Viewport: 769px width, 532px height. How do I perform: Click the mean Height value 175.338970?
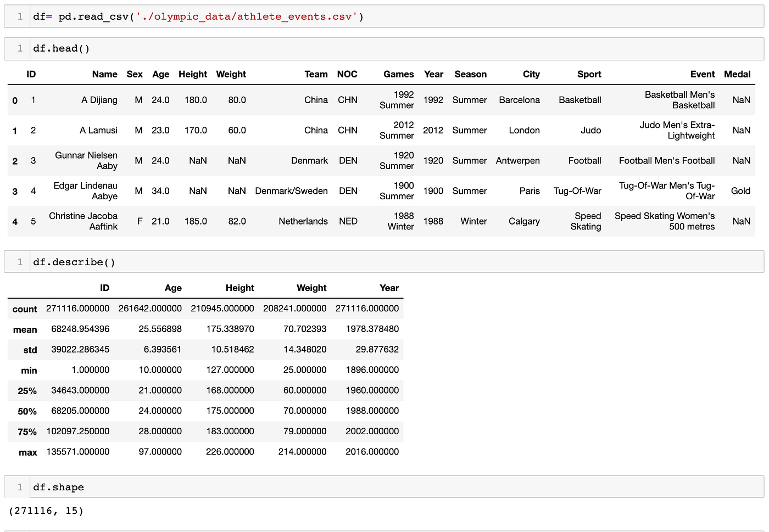(x=230, y=329)
